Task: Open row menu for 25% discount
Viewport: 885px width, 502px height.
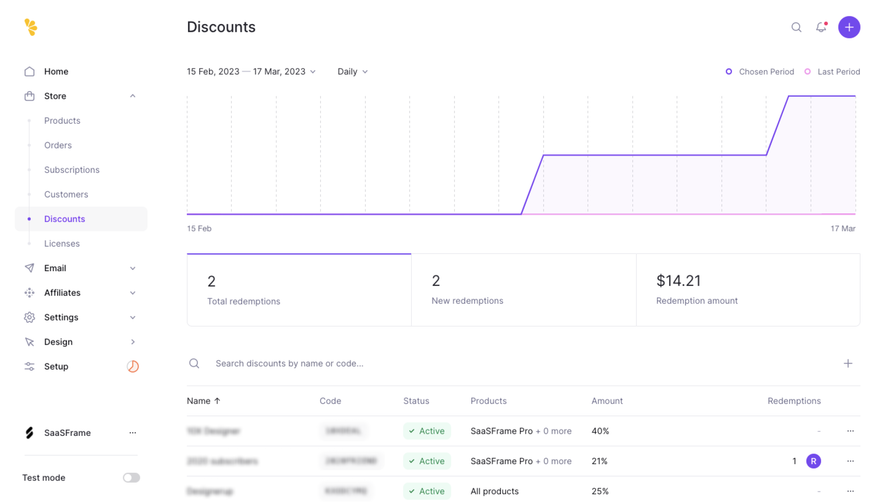Action: click(x=850, y=491)
